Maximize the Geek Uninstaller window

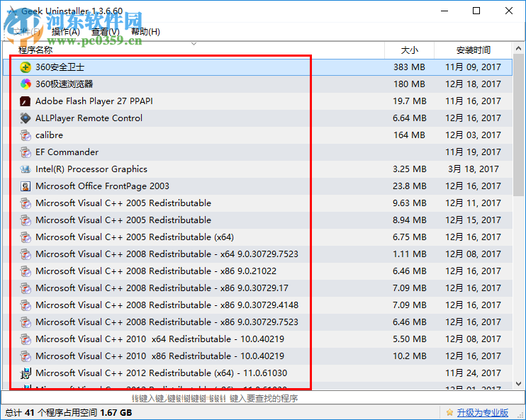click(x=476, y=11)
